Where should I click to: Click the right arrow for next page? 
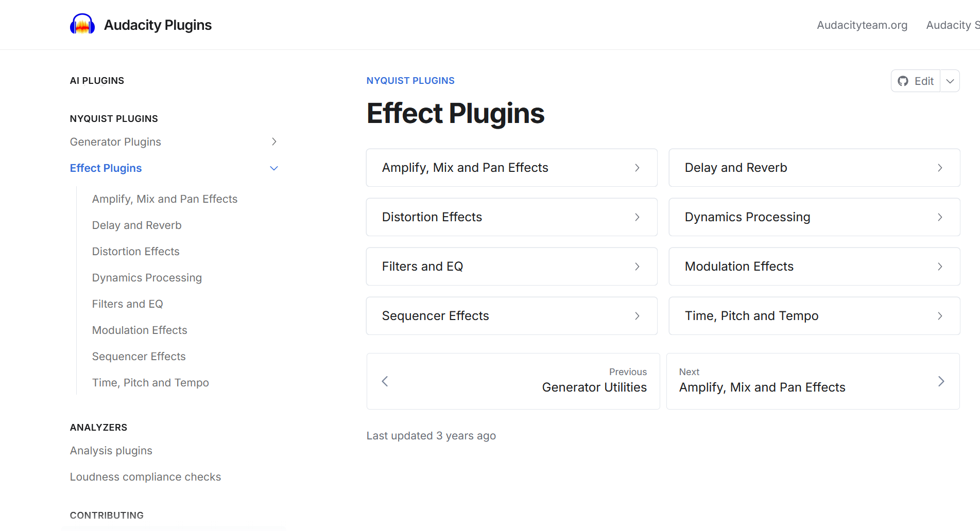coord(941,381)
